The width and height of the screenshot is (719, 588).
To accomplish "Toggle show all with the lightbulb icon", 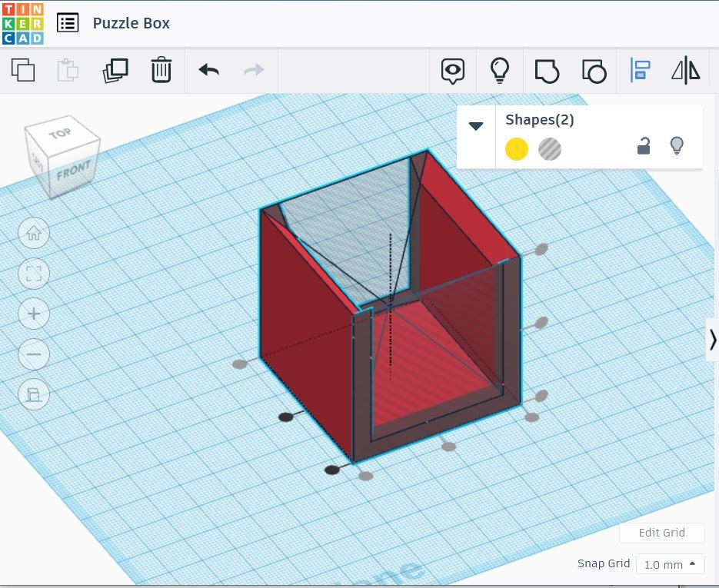I will pos(500,71).
